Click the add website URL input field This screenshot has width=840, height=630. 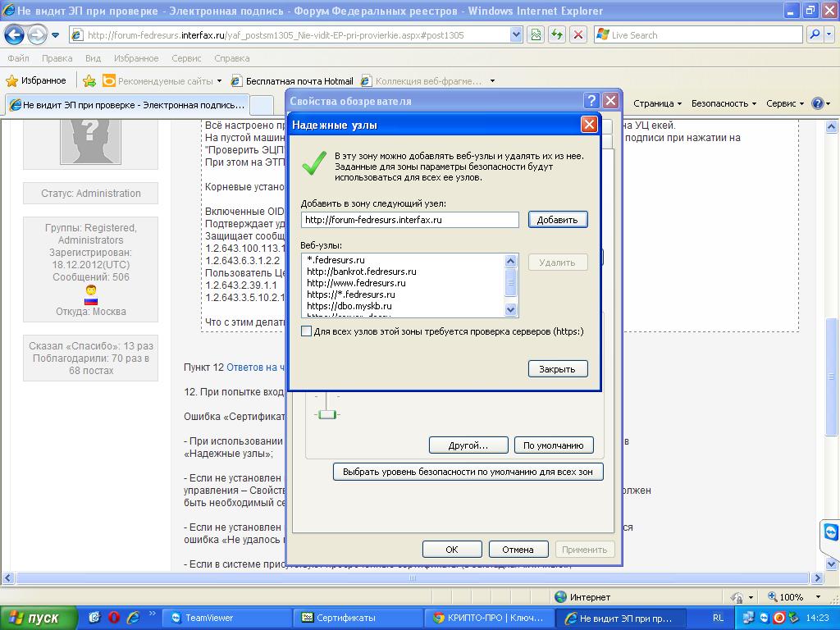point(409,220)
